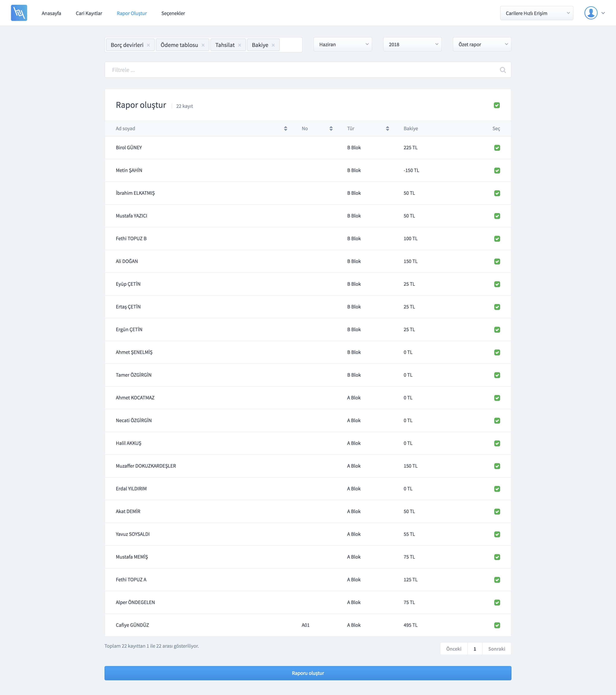Screen dimensions: 616x695
Task: Uncheck Tamer ÖZGİRGİN row checkbox
Action: click(497, 375)
